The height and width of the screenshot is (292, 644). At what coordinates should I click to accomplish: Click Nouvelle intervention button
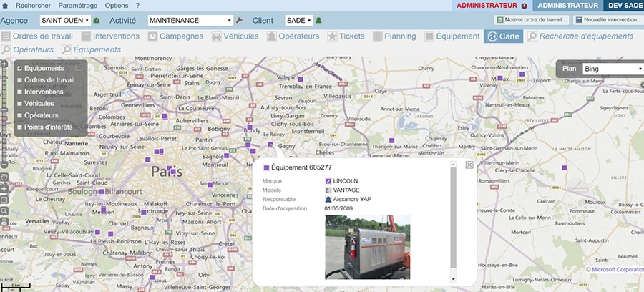tap(608, 20)
